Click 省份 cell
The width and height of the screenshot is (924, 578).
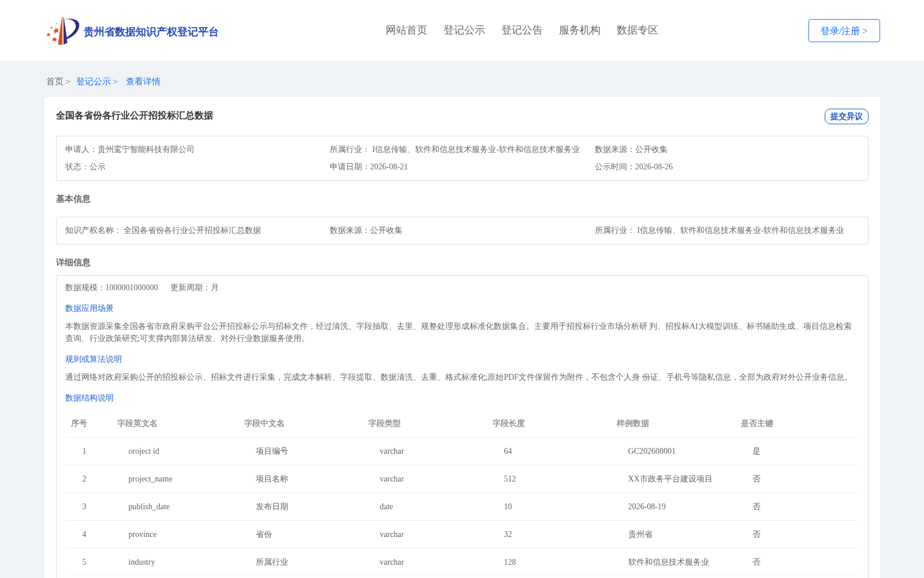(264, 534)
